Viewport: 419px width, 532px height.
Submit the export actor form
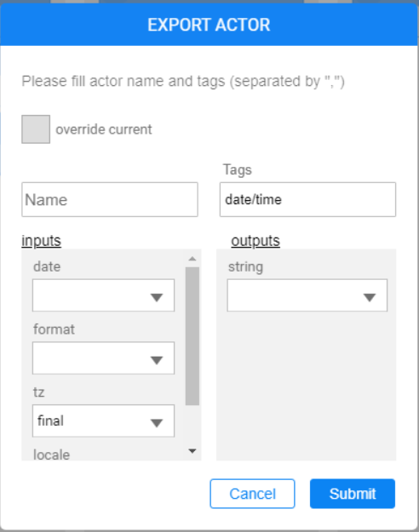pyautogui.click(x=353, y=494)
